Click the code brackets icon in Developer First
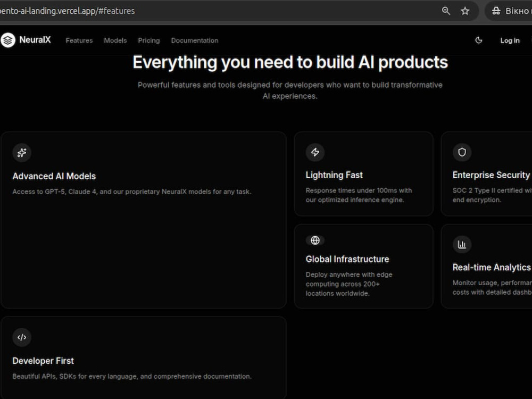This screenshot has height=399, width=532. coord(22,337)
